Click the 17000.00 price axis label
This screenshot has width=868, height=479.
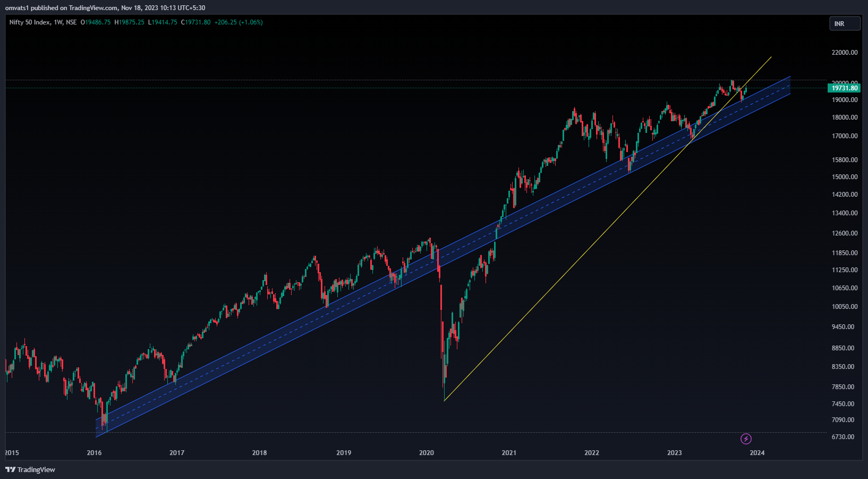pyautogui.click(x=845, y=136)
